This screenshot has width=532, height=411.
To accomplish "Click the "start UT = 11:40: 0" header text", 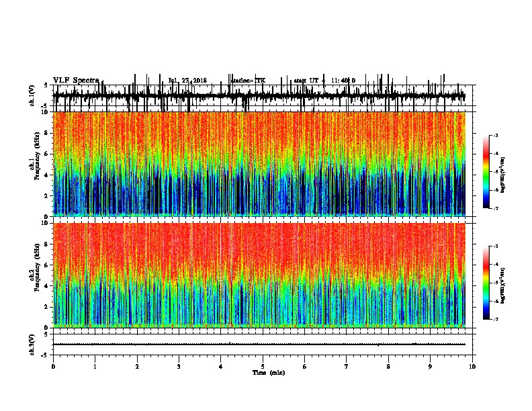I will coord(324,81).
